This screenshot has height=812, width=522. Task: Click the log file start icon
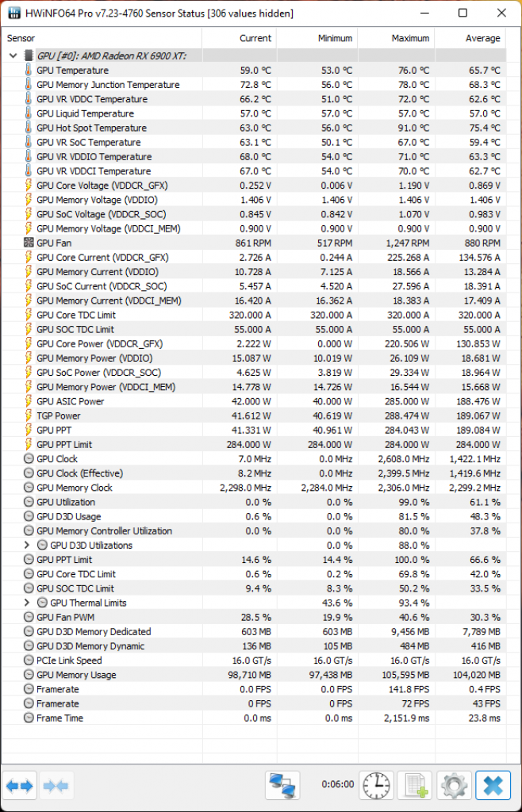tap(415, 786)
